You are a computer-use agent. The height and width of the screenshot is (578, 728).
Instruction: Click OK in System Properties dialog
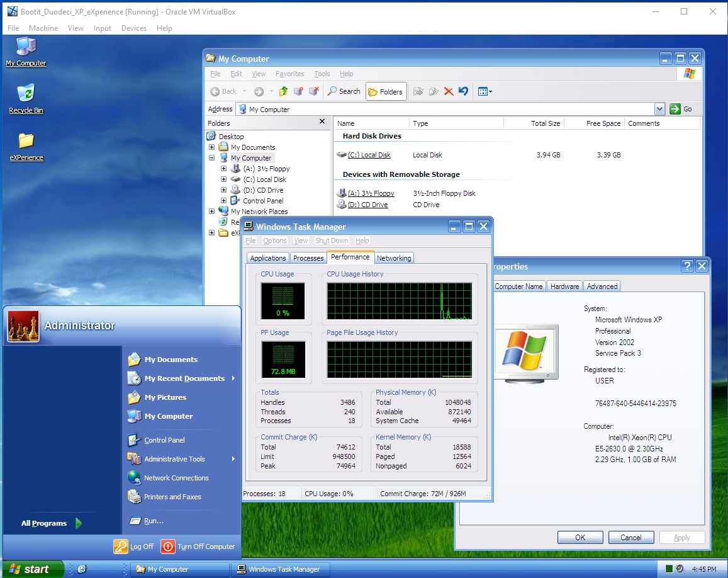click(x=580, y=538)
